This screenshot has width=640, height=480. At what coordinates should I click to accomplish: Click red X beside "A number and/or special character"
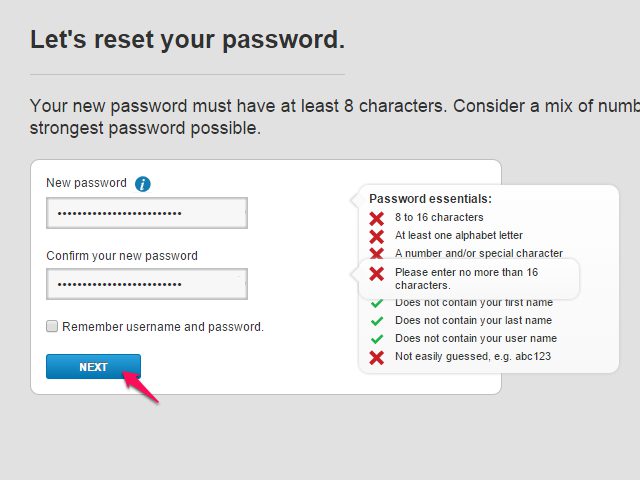coord(377,253)
